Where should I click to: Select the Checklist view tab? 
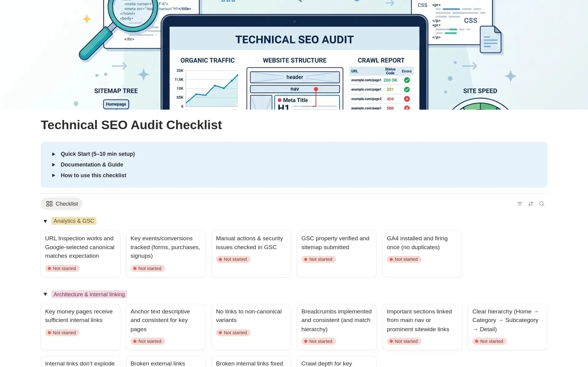(x=62, y=204)
